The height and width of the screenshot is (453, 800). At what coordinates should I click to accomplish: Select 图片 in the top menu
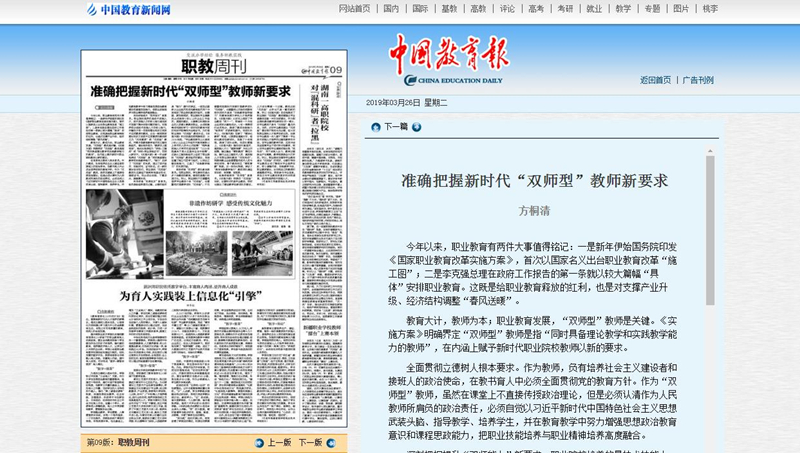(681, 9)
